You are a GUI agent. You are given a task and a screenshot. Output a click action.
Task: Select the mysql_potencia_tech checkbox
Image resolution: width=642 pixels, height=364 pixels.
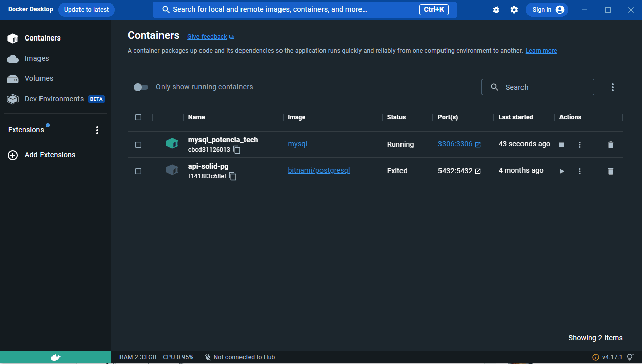point(138,145)
